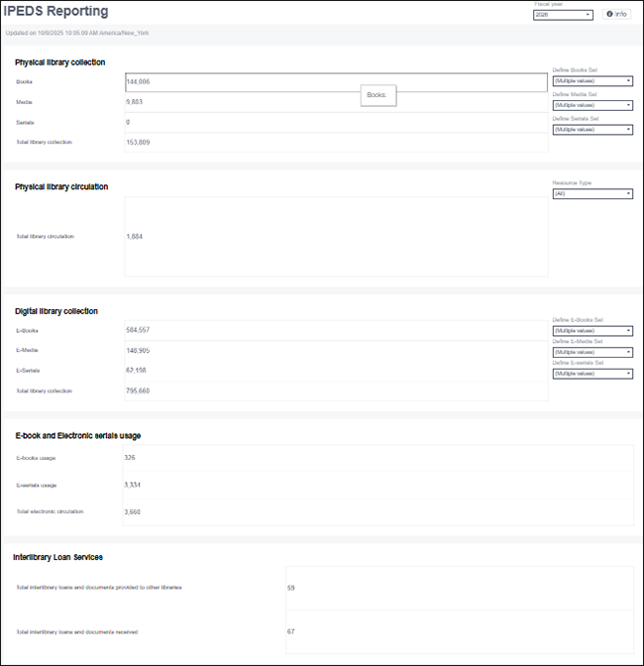Select the digital total 795,660
The width and height of the screenshot is (644, 666).
click(x=138, y=390)
